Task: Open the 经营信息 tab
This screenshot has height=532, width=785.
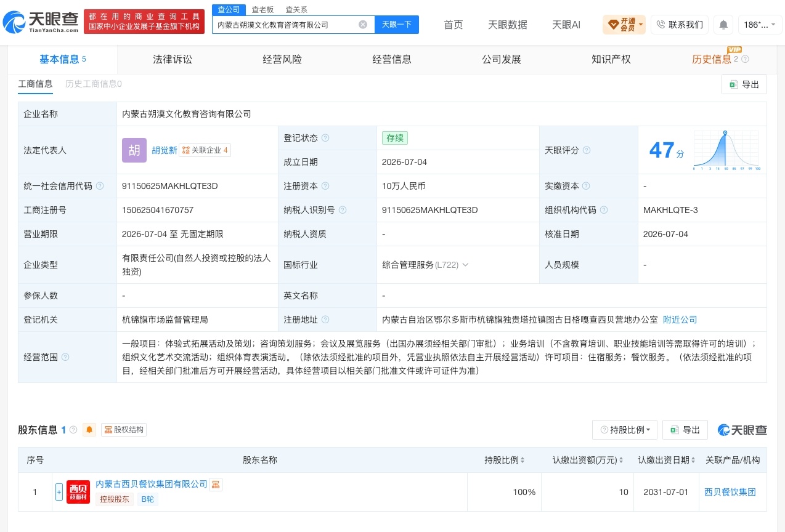Action: tap(392, 59)
